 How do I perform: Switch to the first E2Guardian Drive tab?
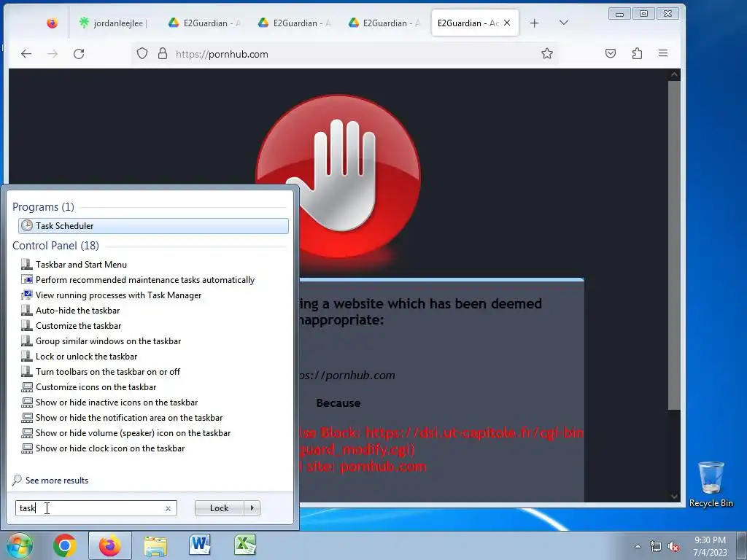[204, 23]
